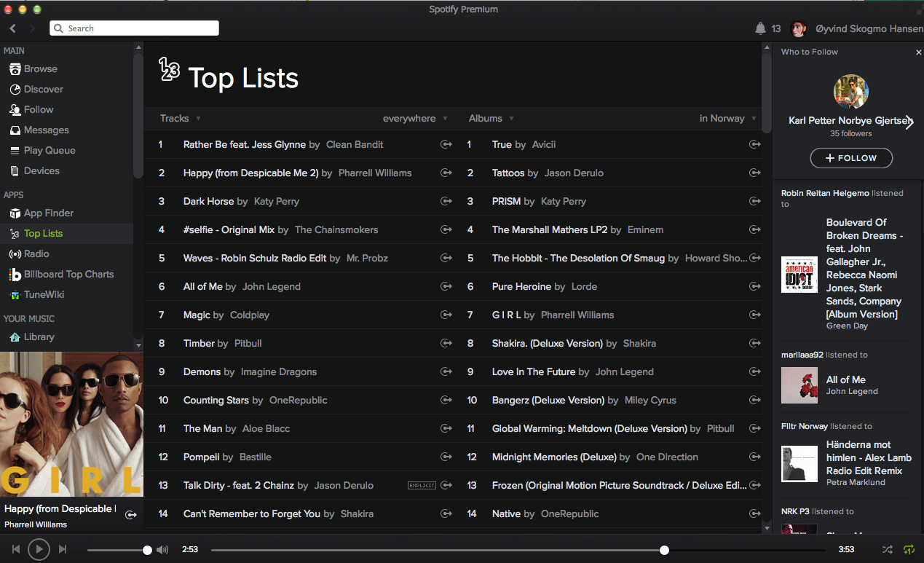Viewport: 924px width, 563px height.
Task: Close the Who to Follow panel
Action: point(918,52)
